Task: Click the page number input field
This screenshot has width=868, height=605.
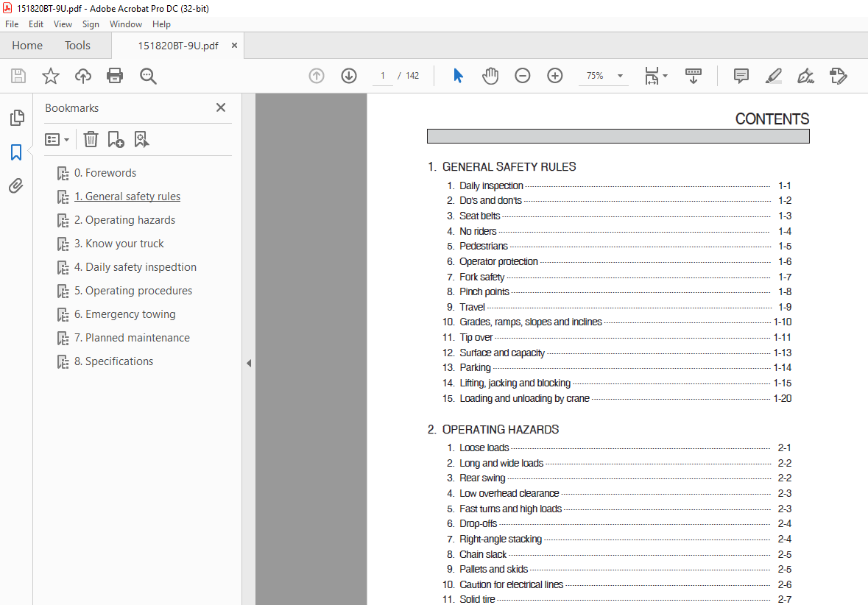Action: (383, 76)
